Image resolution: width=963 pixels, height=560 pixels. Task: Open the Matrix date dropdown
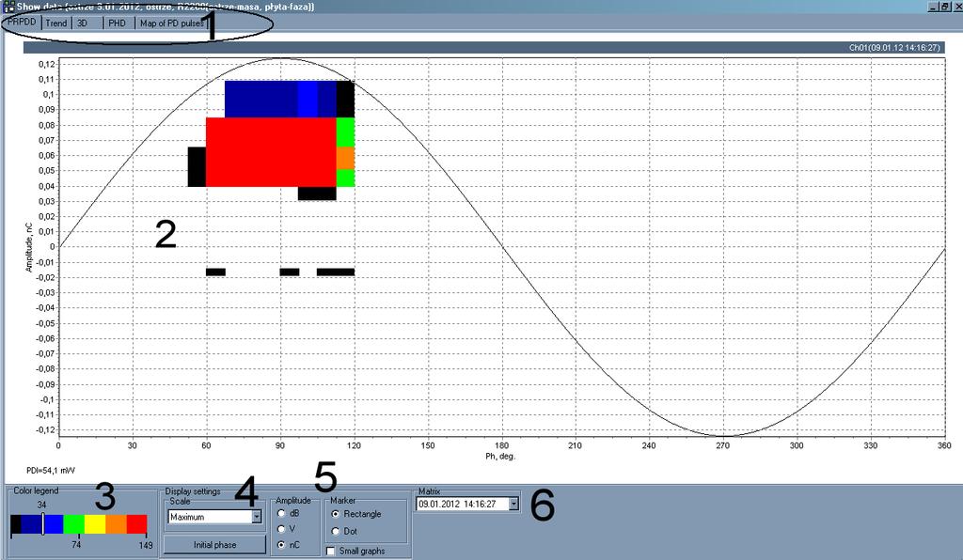click(x=513, y=505)
